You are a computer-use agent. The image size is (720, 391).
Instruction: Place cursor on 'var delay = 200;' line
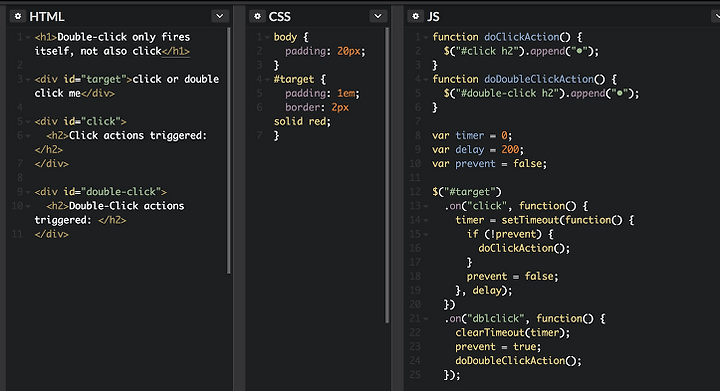click(x=478, y=150)
